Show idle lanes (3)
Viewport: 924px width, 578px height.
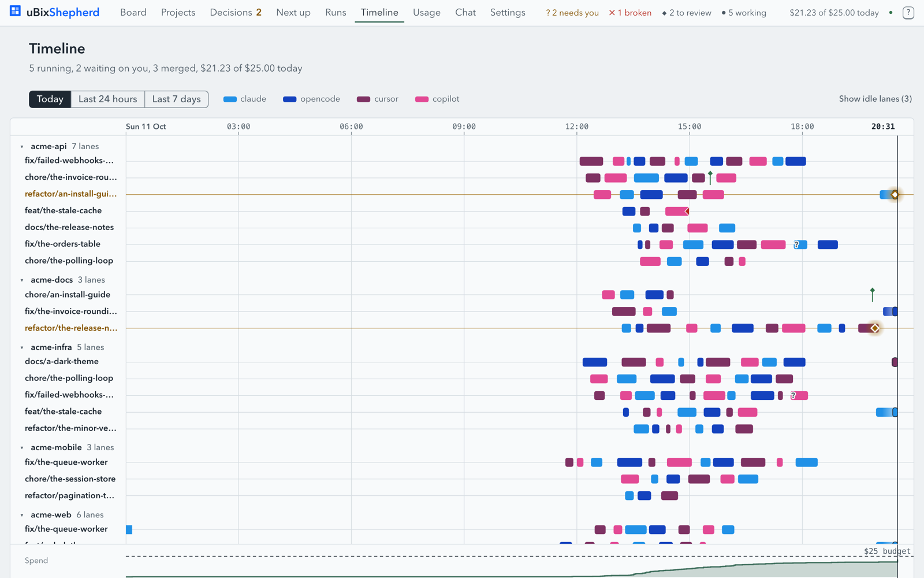click(x=875, y=99)
